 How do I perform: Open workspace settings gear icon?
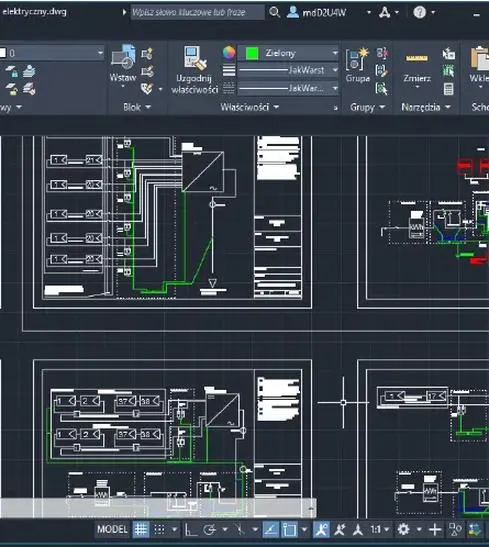tap(403, 530)
